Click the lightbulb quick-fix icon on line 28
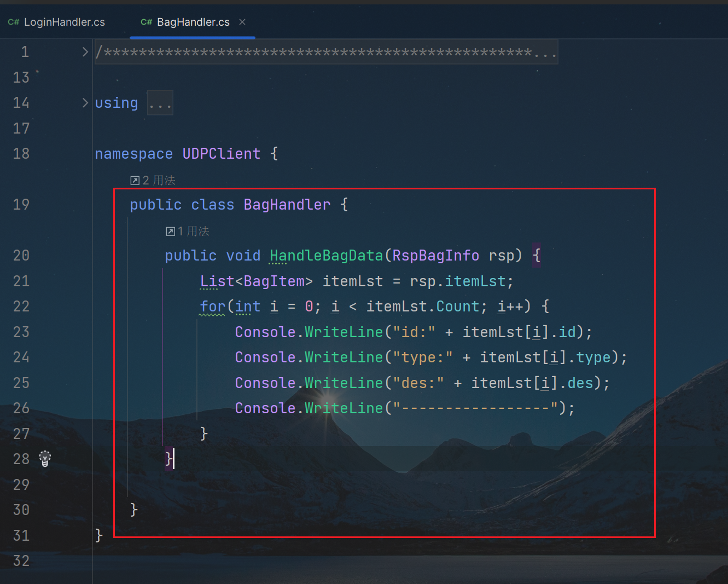 coord(45,459)
